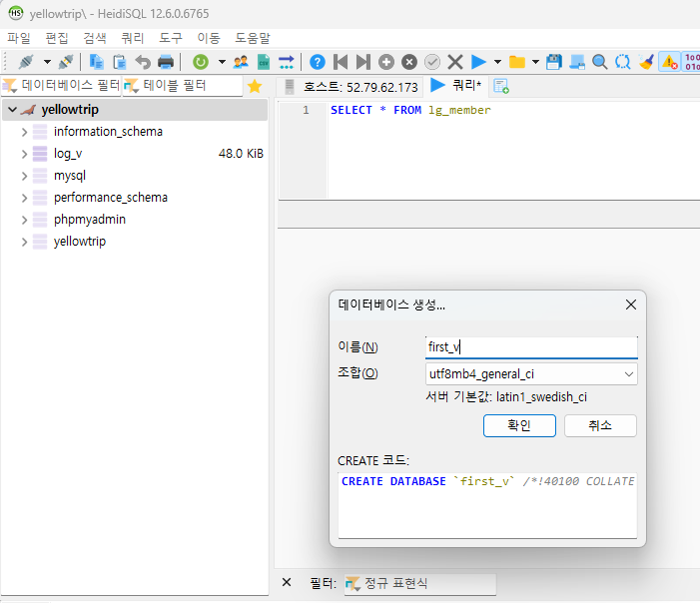
Task: Expand the mysql database
Action: (x=24, y=176)
